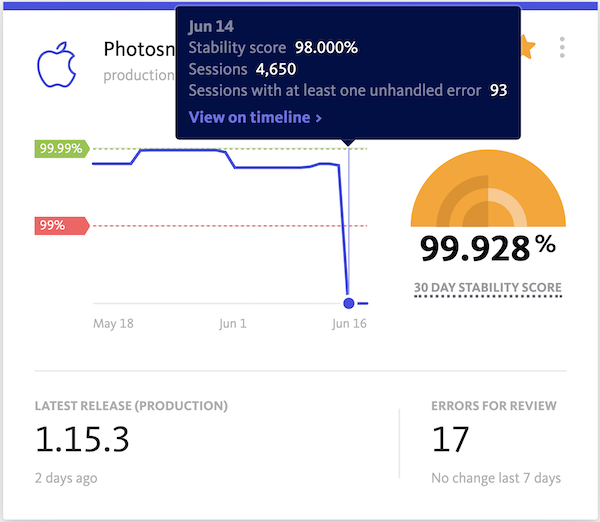Open the latest release 1.15.3
The height and width of the screenshot is (522, 600).
pyautogui.click(x=82, y=439)
